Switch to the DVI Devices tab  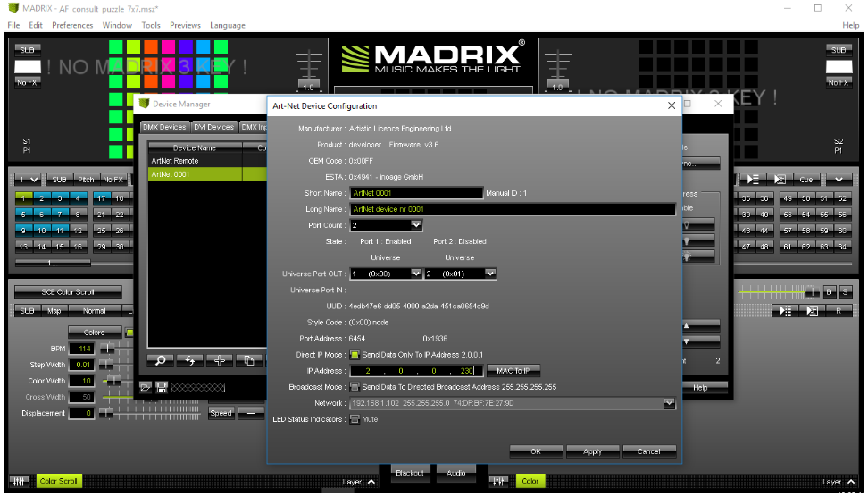coord(214,127)
